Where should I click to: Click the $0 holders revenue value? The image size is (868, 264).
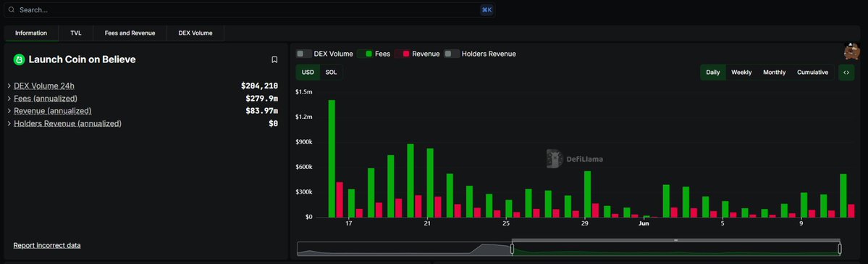pos(274,123)
